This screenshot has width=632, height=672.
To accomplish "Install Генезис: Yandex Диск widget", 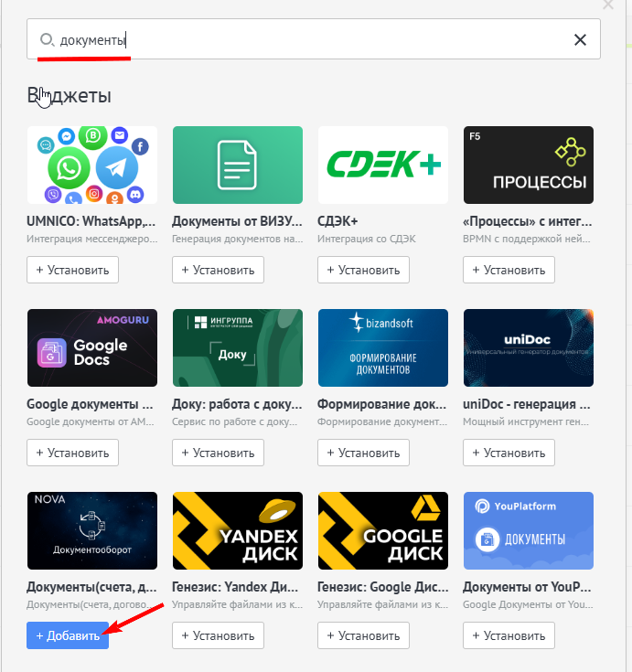I will click(219, 635).
